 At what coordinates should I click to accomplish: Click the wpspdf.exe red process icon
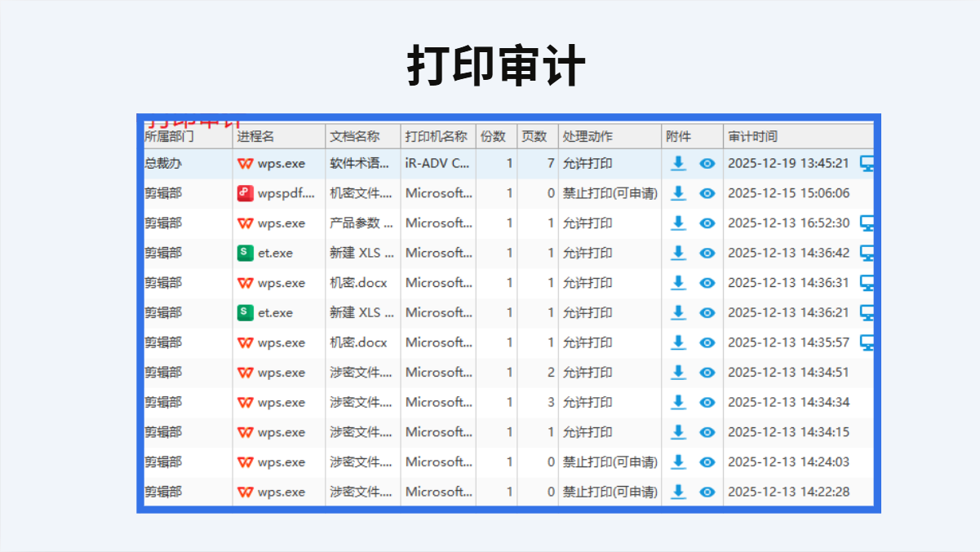245,193
